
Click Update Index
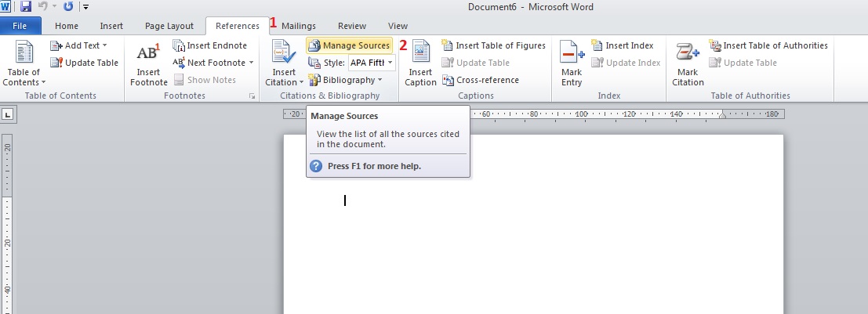pyautogui.click(x=626, y=63)
